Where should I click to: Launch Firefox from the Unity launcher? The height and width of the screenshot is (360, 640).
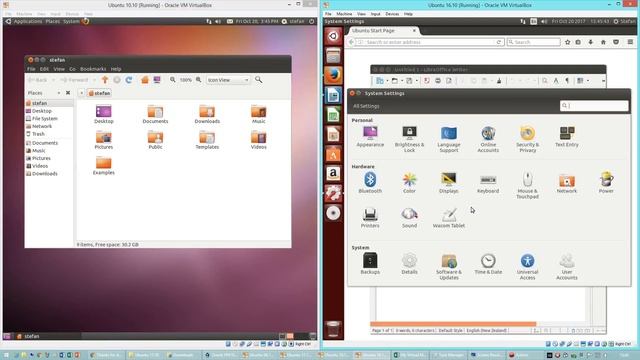pos(333,76)
